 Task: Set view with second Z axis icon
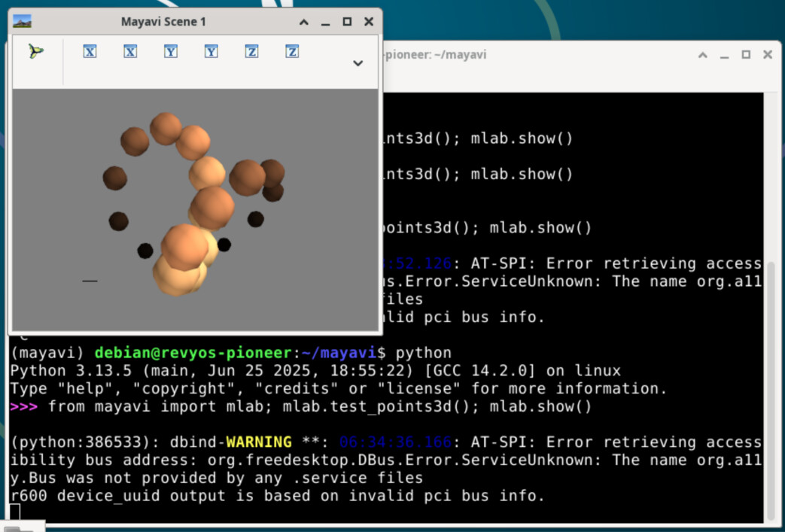293,52
